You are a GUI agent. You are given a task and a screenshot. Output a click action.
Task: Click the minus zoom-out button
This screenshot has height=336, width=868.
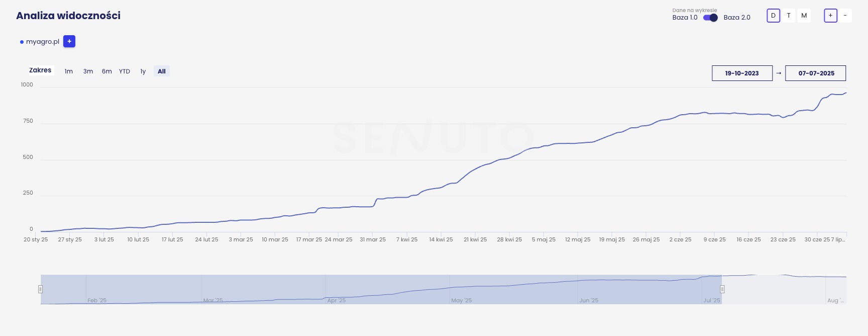tap(845, 16)
